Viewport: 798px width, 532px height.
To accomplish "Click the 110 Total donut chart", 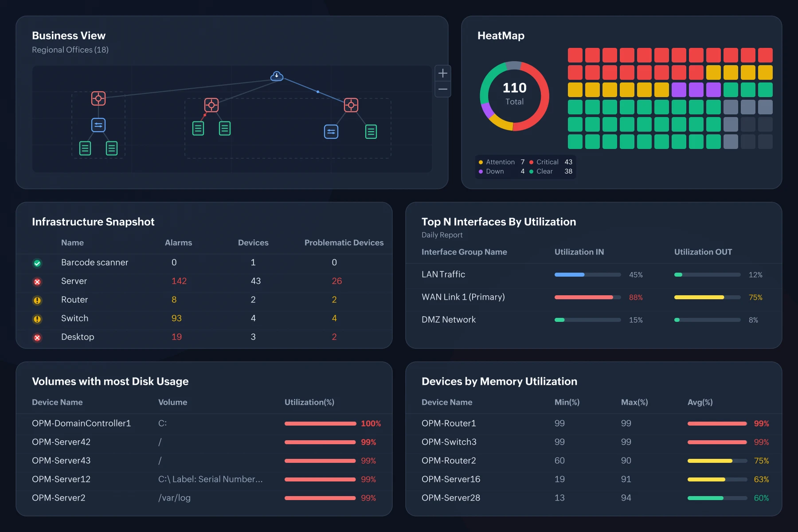I will (x=514, y=96).
